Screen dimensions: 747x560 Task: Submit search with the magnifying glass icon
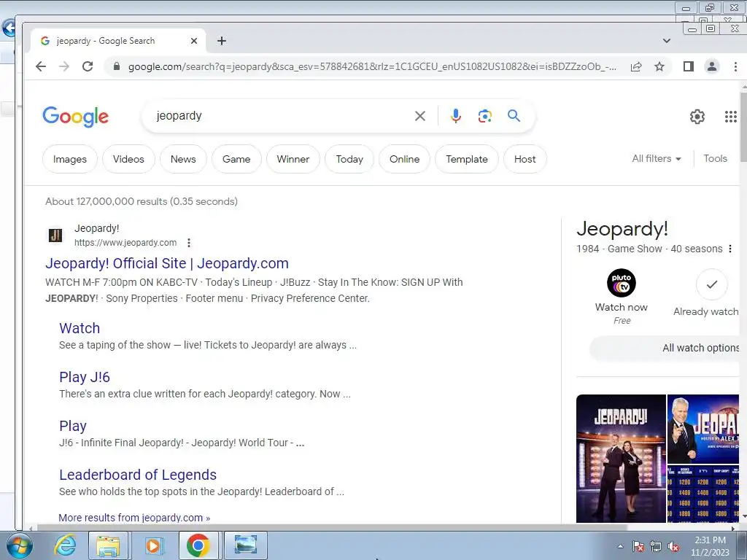(x=514, y=116)
